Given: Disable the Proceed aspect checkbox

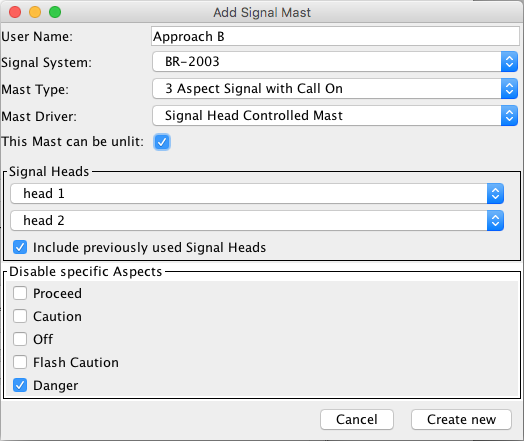Looking at the screenshot, I should tap(20, 293).
